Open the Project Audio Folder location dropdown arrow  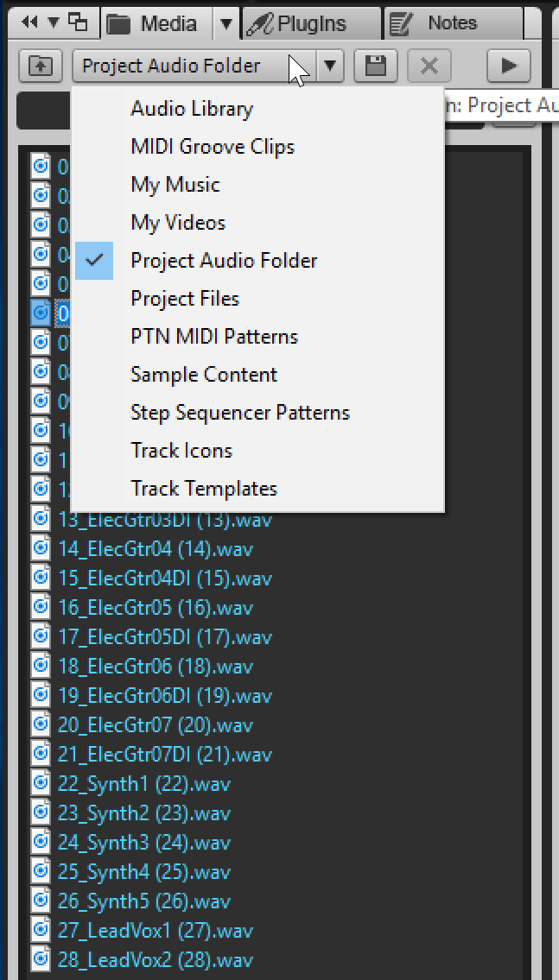330,66
